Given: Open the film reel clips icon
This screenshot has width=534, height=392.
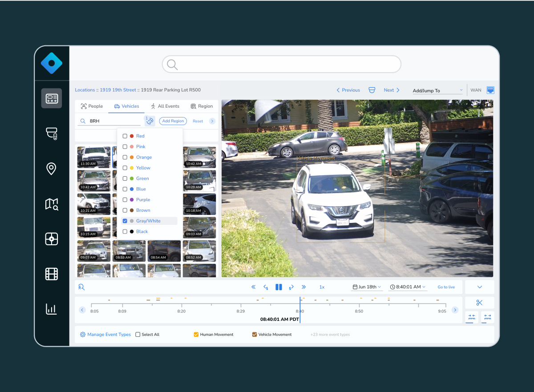Looking at the screenshot, I should (52, 274).
